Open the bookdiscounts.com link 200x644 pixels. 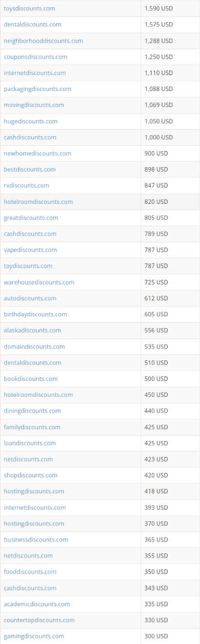(31, 379)
